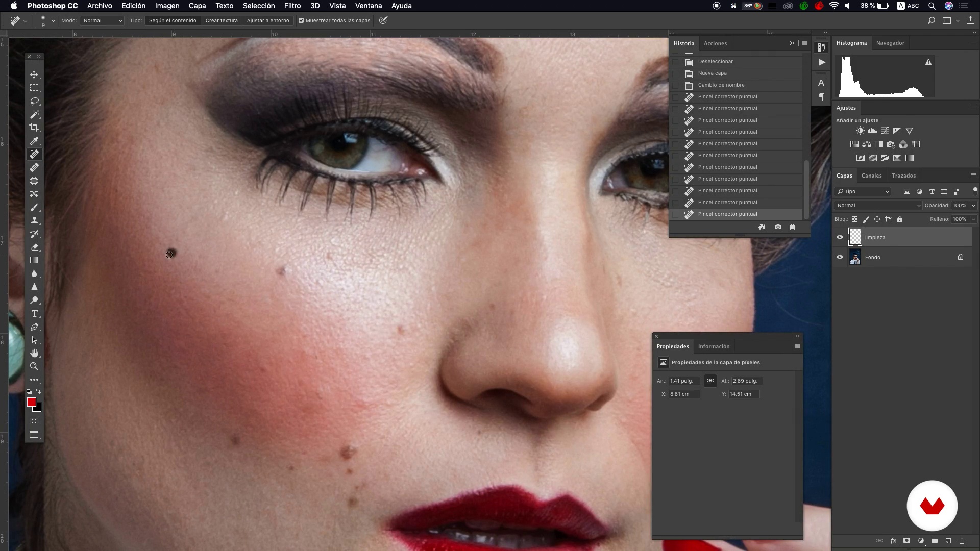Click the X position field 8.81 cm

point(684,394)
